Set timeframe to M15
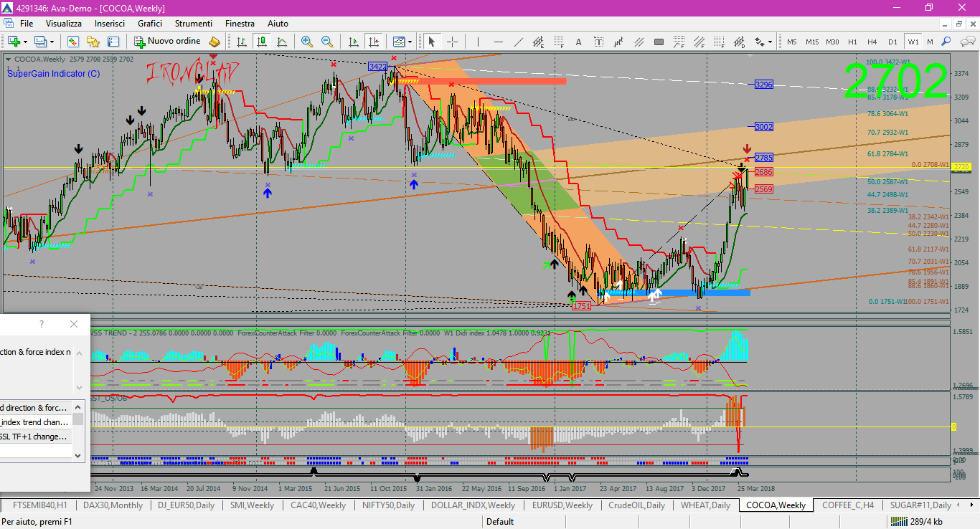 (812, 42)
